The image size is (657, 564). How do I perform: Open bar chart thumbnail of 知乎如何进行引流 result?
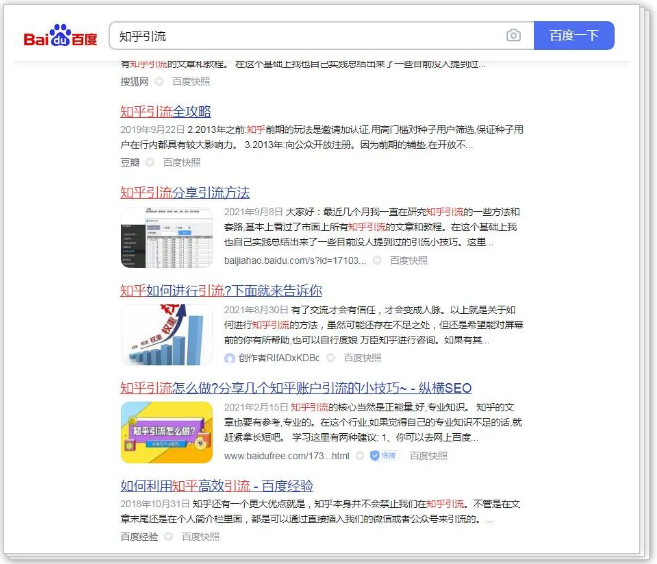(167, 335)
